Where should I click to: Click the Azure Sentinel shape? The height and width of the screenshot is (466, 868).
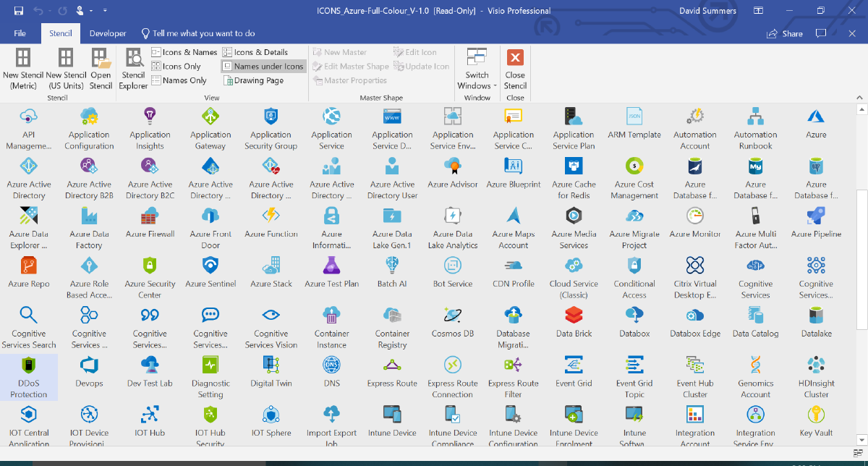tap(210, 271)
